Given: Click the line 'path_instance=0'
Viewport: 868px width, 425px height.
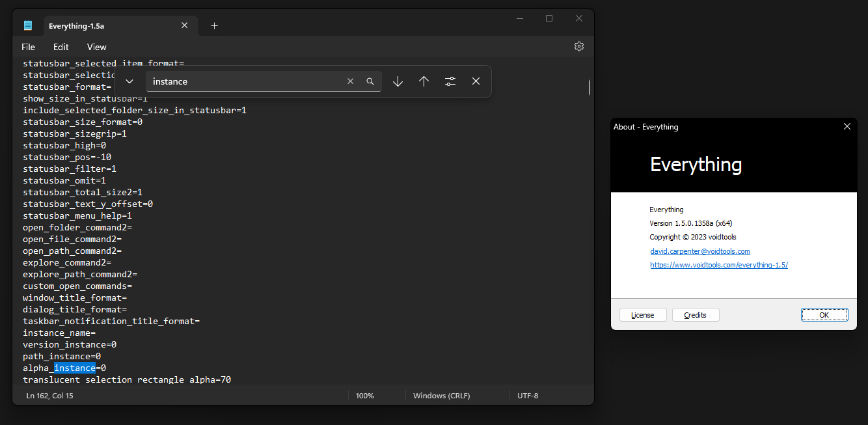Looking at the screenshot, I should click(x=62, y=356).
